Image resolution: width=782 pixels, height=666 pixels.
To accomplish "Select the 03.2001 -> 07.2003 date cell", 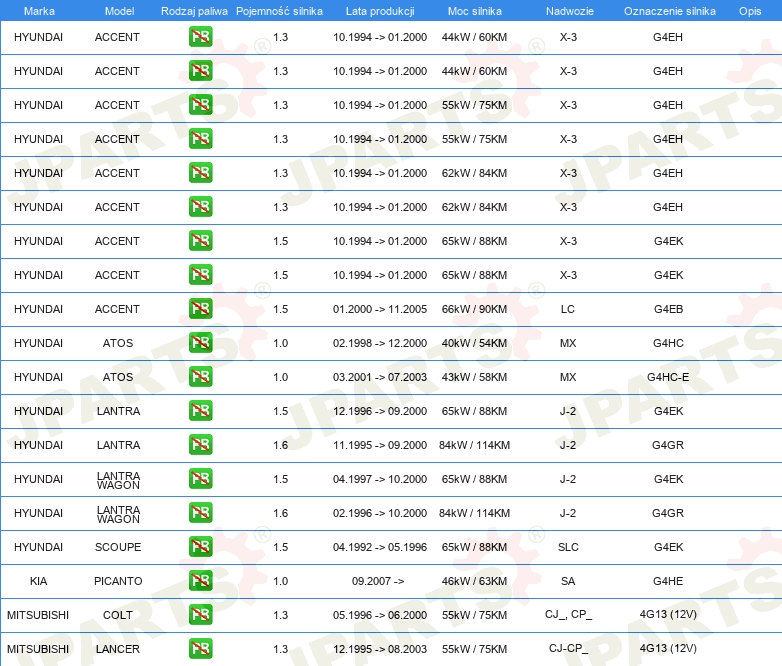I will click(x=380, y=377).
